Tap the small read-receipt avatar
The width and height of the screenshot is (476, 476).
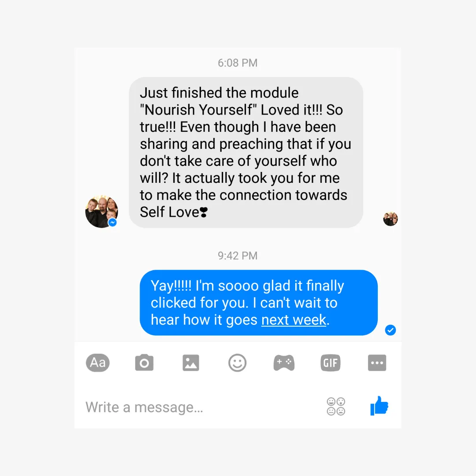[390, 219]
